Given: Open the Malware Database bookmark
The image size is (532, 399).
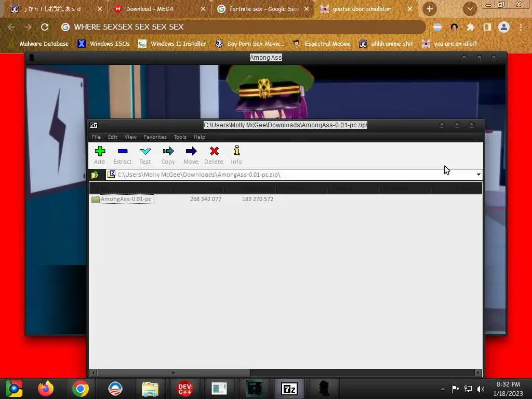Looking at the screenshot, I should tap(39, 44).
